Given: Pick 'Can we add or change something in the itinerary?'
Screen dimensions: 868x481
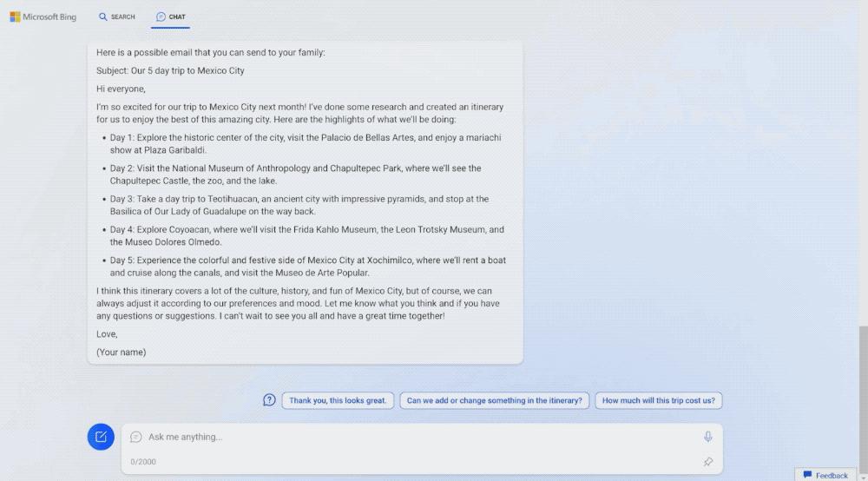Looking at the screenshot, I should click(495, 400).
